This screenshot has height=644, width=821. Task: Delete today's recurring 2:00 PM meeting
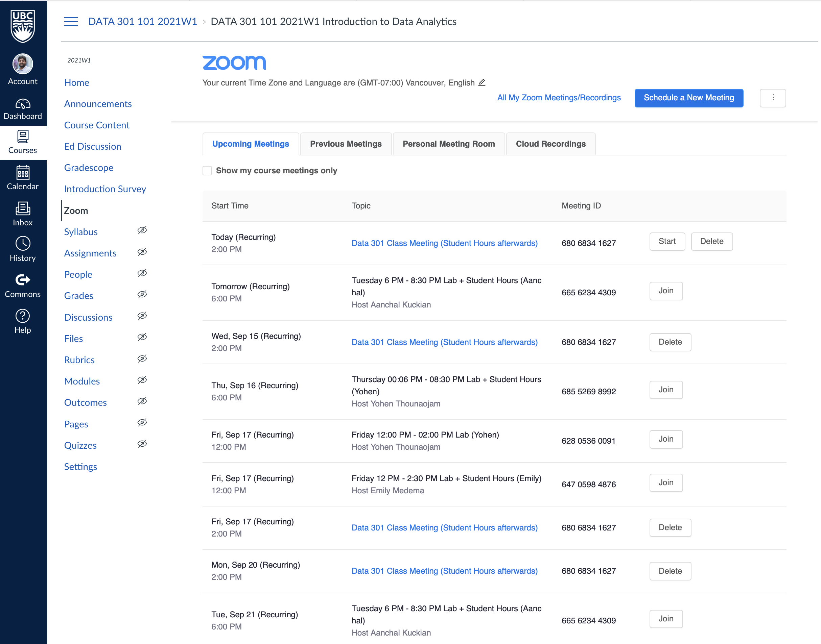click(x=711, y=242)
